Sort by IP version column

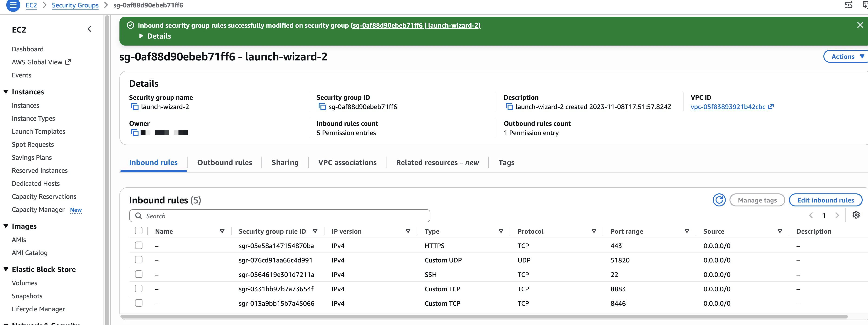[408, 231]
